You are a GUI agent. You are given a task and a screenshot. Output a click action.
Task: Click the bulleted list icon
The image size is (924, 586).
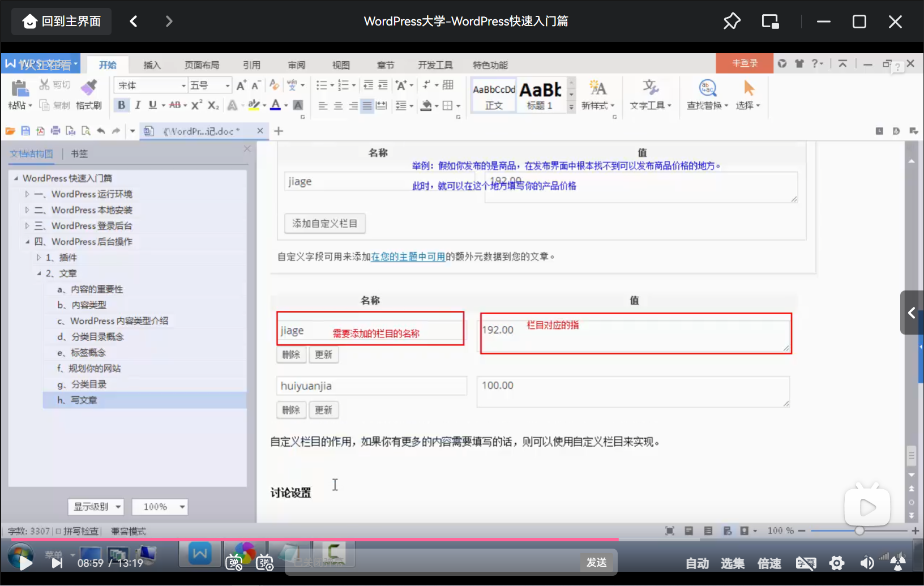tap(322, 85)
